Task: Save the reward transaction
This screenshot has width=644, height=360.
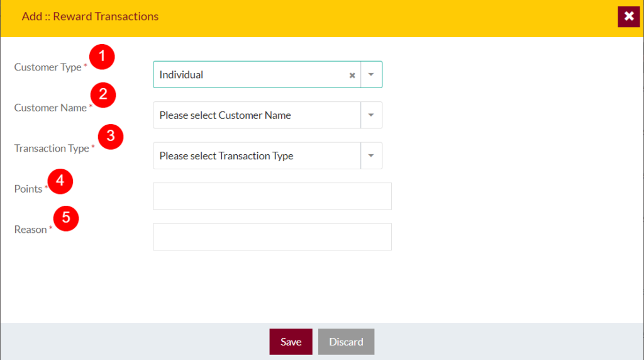Action: 291,342
